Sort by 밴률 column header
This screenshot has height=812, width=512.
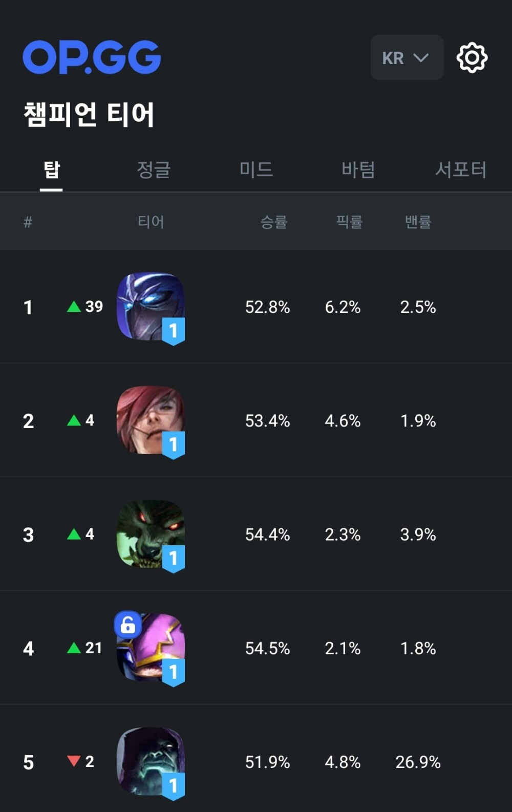click(418, 222)
